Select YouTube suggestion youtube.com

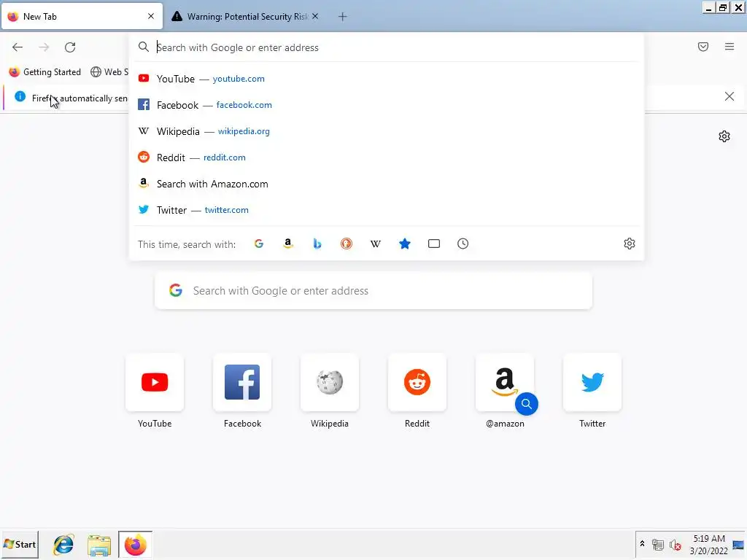coord(387,79)
